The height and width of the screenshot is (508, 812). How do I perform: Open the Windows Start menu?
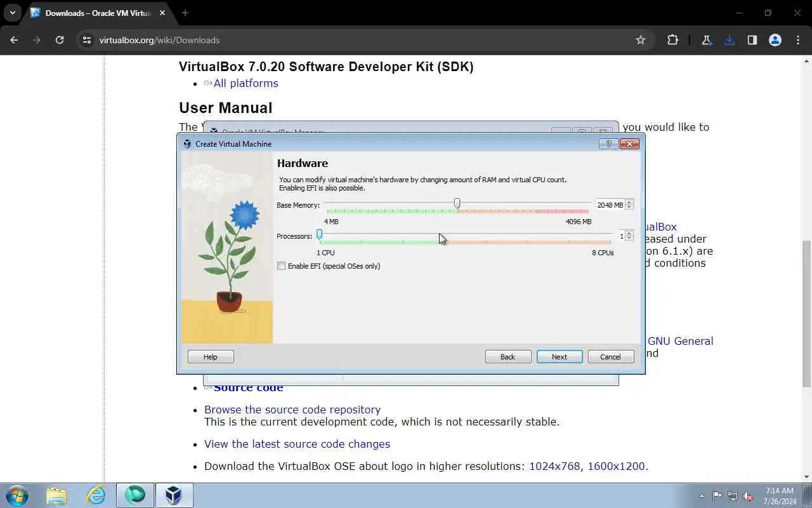click(x=16, y=495)
